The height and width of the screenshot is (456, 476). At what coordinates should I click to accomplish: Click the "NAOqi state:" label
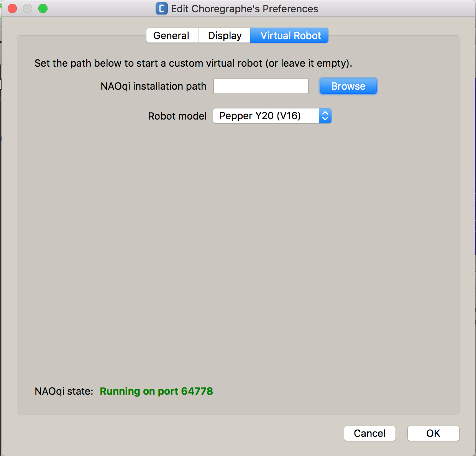64,391
